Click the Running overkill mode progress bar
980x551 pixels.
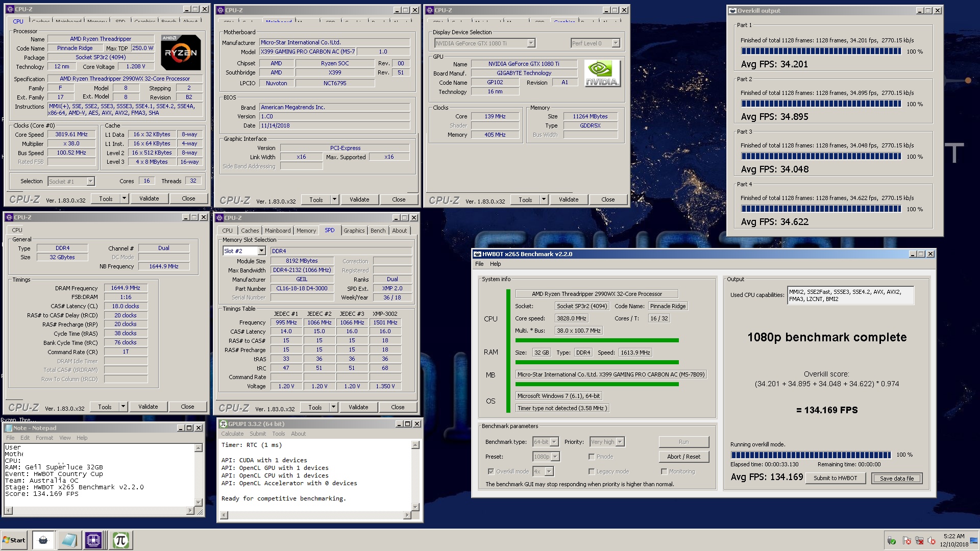click(x=811, y=455)
